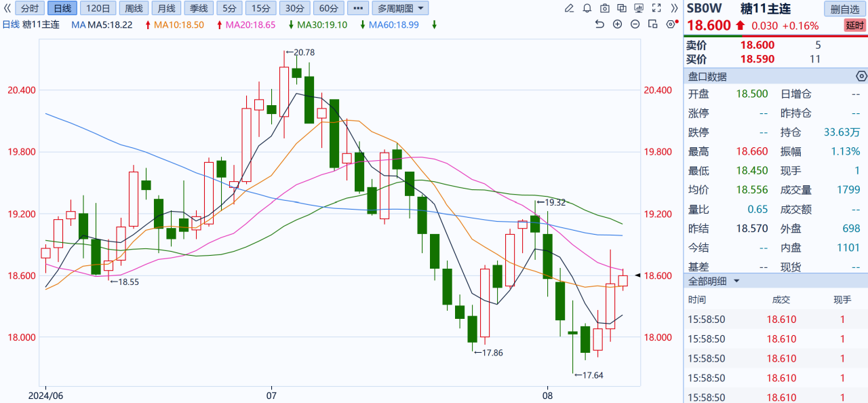Zoom in the chart with plus icon
Screen dimensions: 868x403
point(617,24)
